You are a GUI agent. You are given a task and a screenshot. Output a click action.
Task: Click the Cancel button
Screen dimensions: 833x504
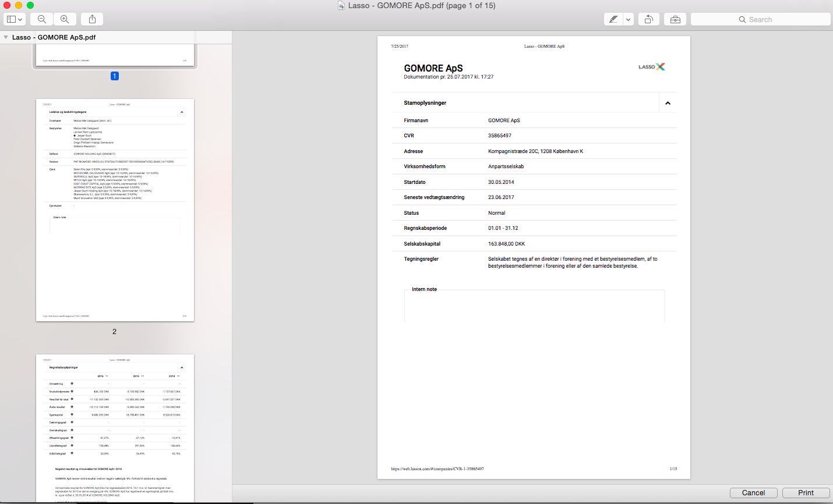pyautogui.click(x=753, y=492)
